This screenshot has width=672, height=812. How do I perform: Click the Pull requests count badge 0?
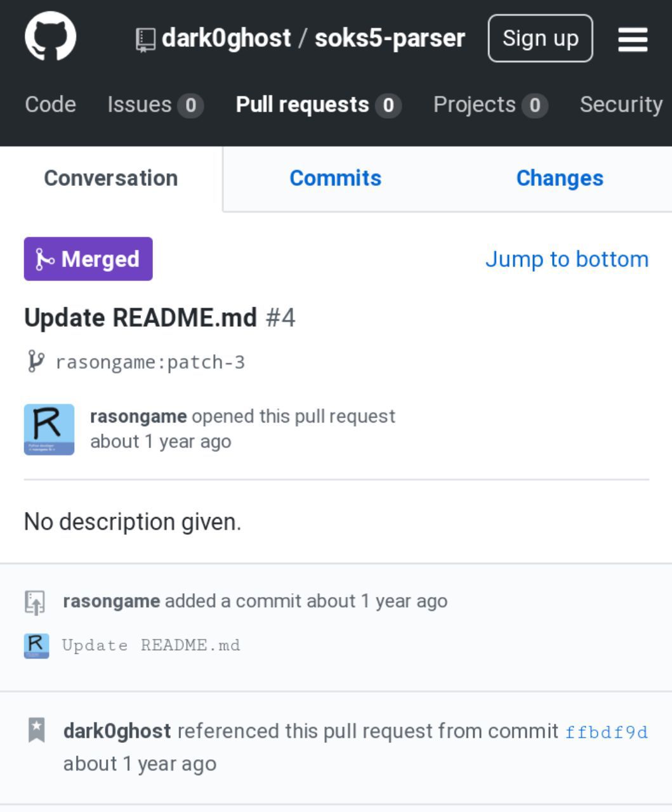click(388, 105)
